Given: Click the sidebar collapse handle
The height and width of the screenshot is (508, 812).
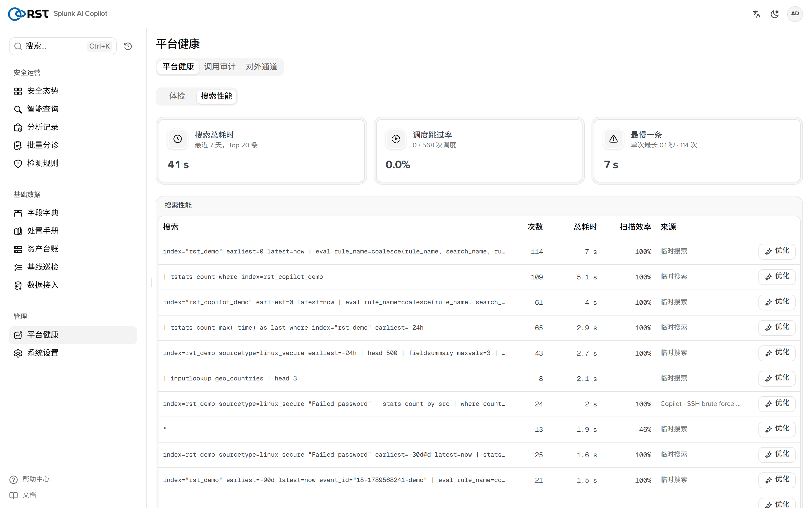Looking at the screenshot, I should click(152, 282).
